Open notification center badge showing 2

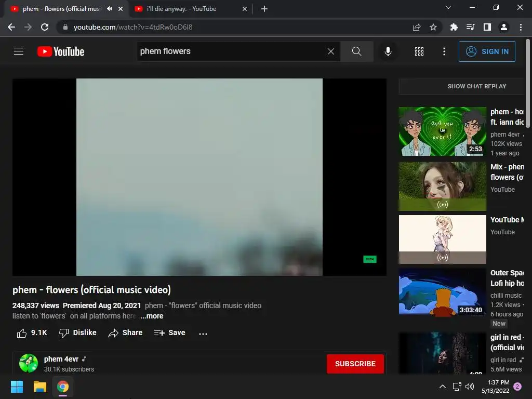pyautogui.click(x=517, y=387)
